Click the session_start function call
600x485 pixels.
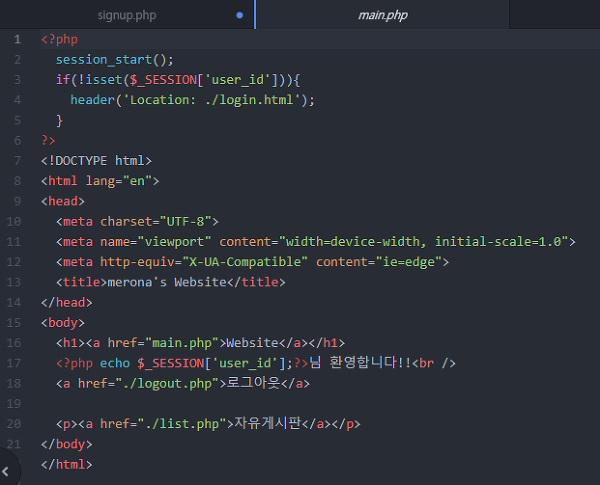pos(104,60)
